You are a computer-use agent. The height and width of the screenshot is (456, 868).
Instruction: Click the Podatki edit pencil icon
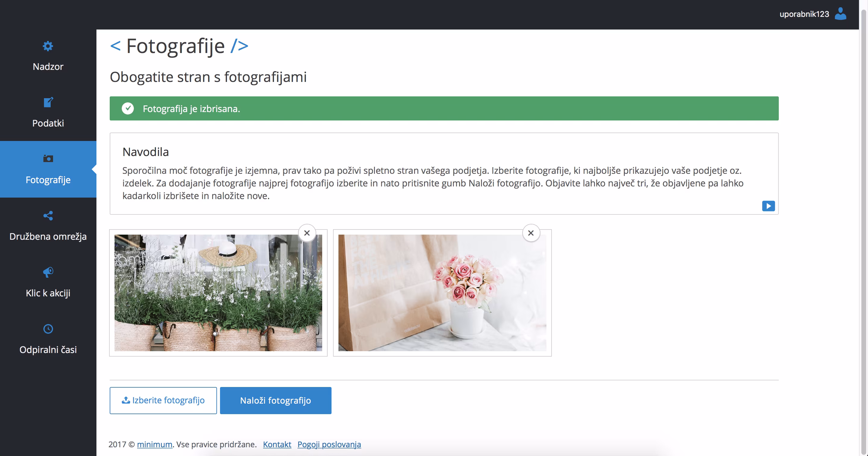click(x=48, y=102)
